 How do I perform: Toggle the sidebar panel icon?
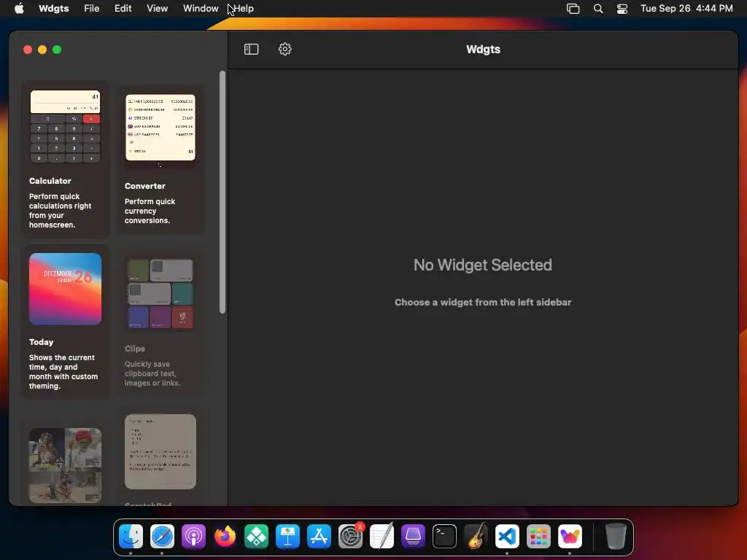[x=251, y=49]
